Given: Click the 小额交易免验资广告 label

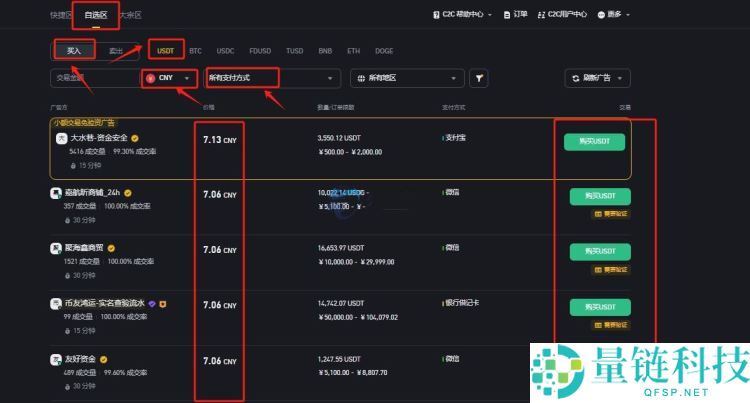Looking at the screenshot, I should [84, 123].
